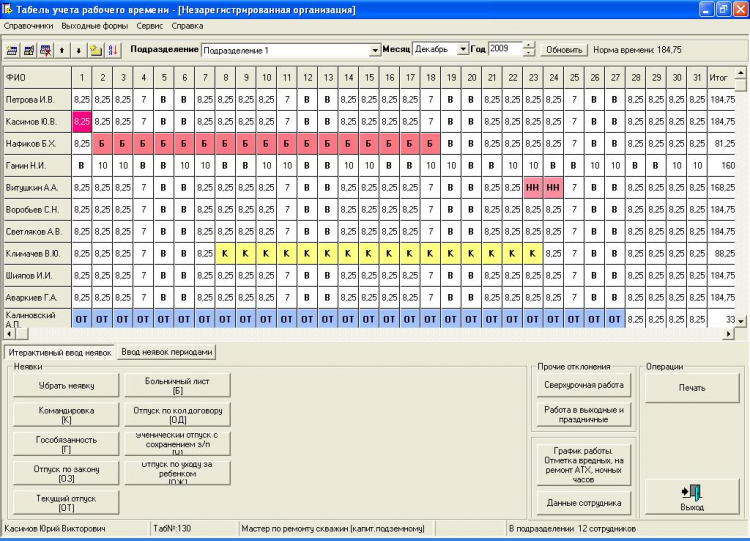This screenshot has width=750, height=541.
Task: Click the move up arrow icon
Action: [x=62, y=49]
